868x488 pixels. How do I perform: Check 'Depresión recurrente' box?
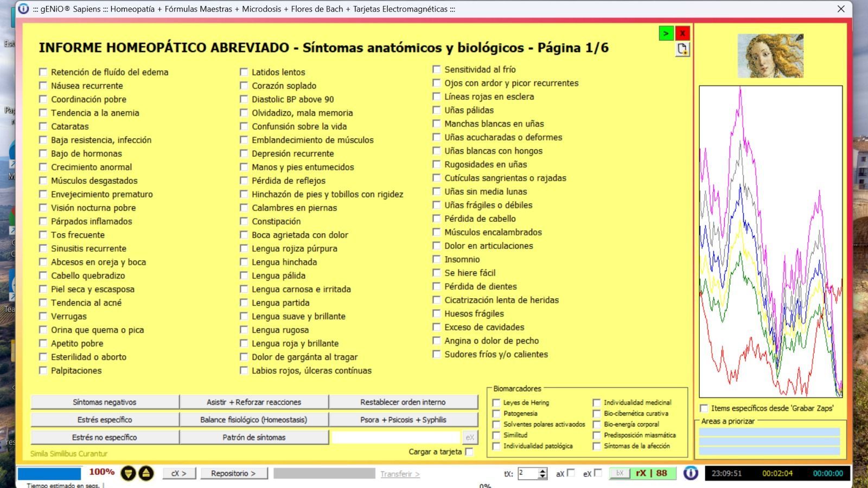pyautogui.click(x=244, y=153)
